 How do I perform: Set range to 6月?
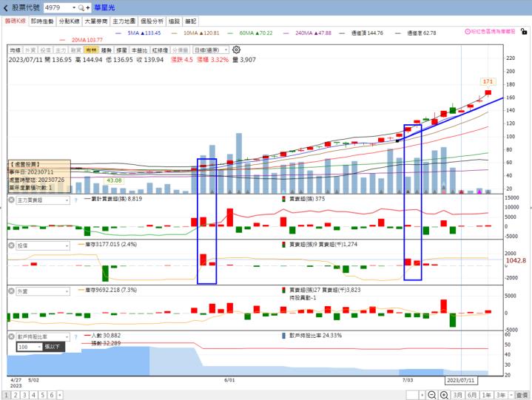pyautogui.click(x=472, y=395)
